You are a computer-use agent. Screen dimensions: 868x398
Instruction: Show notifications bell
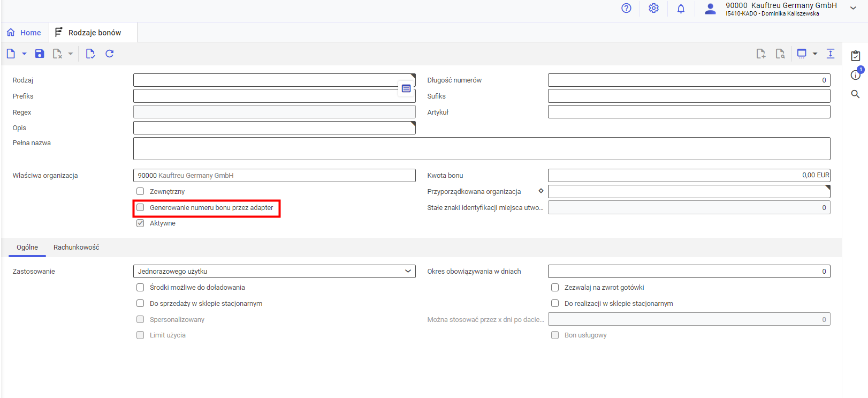tap(681, 9)
